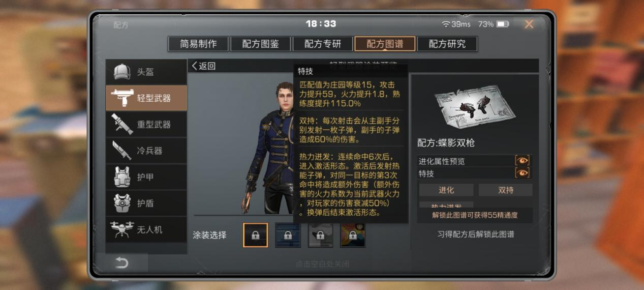The width and height of the screenshot is (644, 290).
Task: Select the 头盔 helmet category icon
Action: tap(121, 72)
